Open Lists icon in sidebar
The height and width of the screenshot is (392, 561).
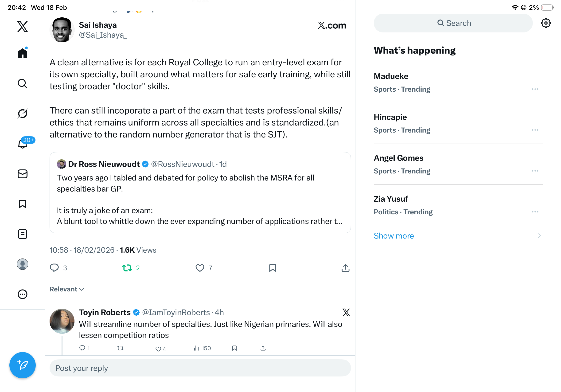[23, 234]
